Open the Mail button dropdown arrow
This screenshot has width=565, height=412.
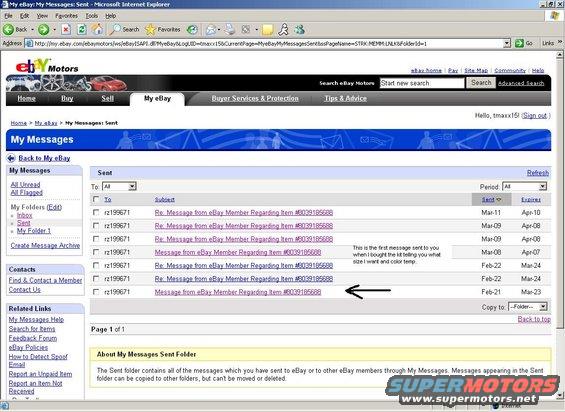pos(219,30)
